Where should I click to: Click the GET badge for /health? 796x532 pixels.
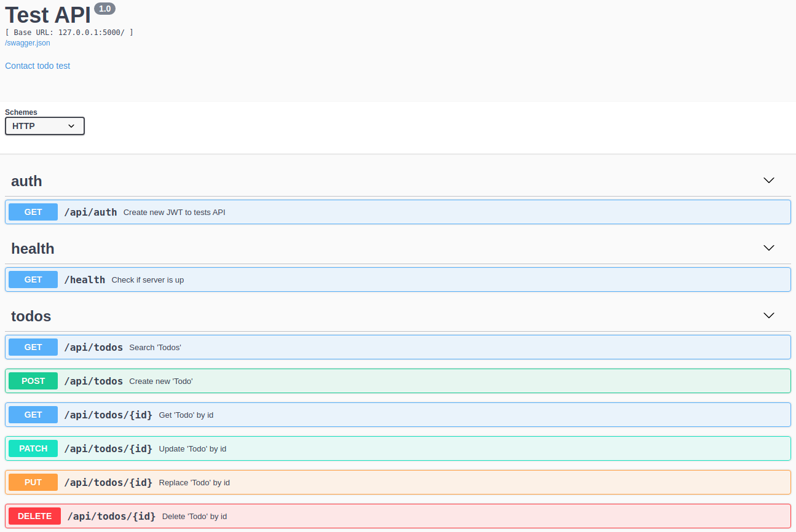[x=33, y=280]
